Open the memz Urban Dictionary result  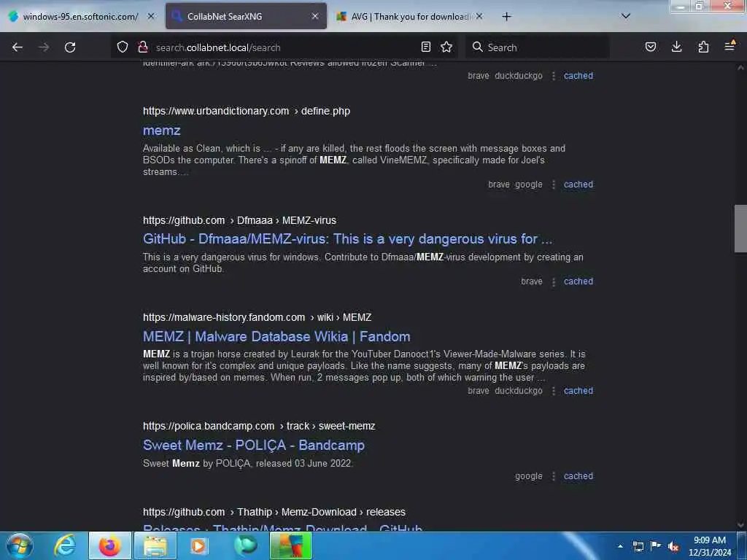tap(161, 131)
